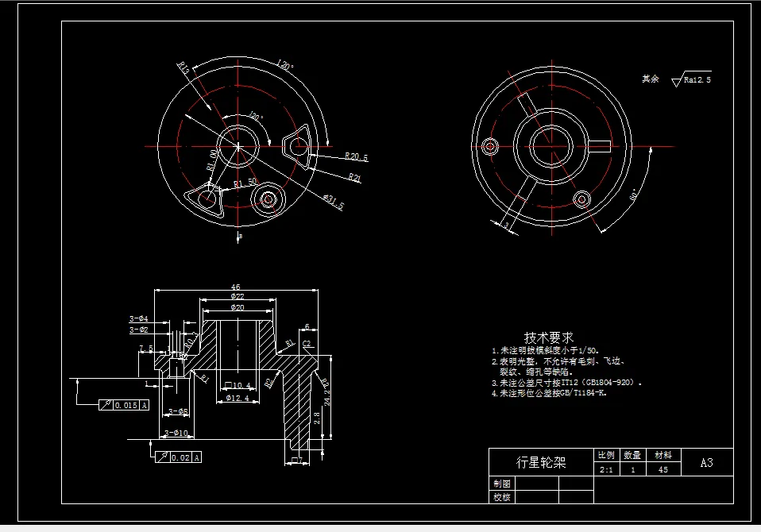This screenshot has height=532, width=761.
Task: Click the "60°" angle dimension
Action: coord(634,195)
